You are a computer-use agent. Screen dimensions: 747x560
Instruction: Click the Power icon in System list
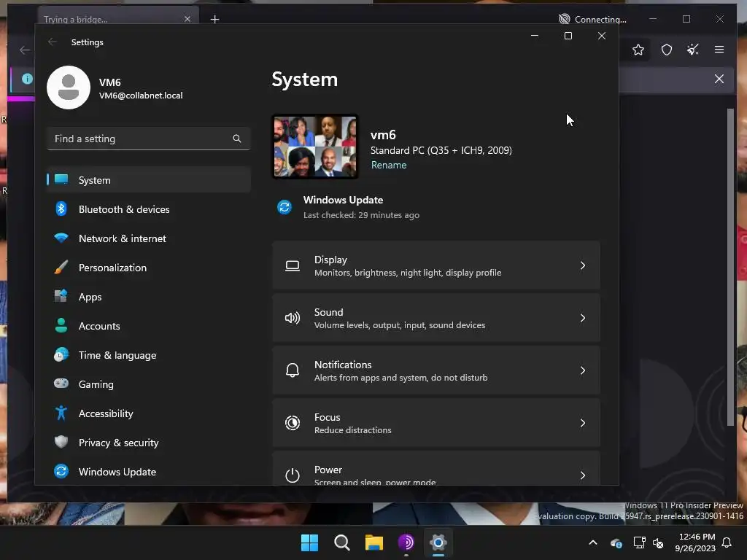(293, 475)
